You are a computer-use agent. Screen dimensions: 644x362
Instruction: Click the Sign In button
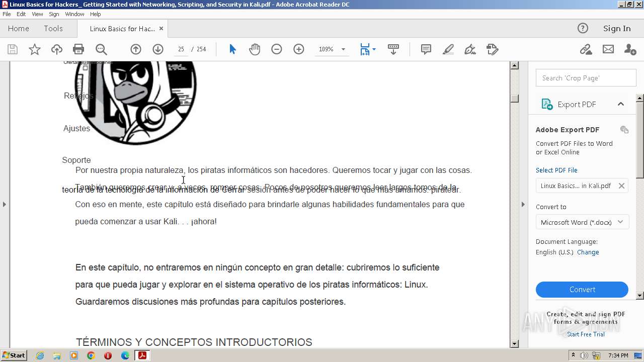tap(617, 29)
